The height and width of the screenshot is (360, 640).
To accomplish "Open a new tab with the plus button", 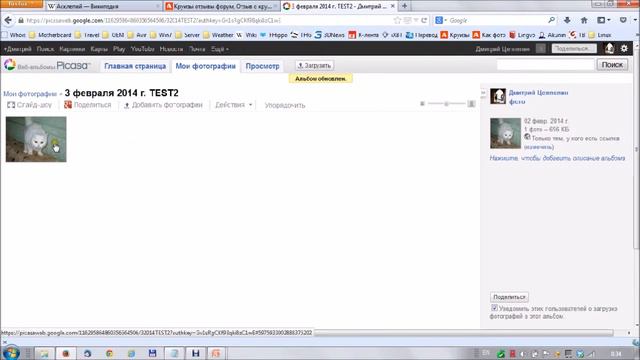I will click(x=404, y=6).
